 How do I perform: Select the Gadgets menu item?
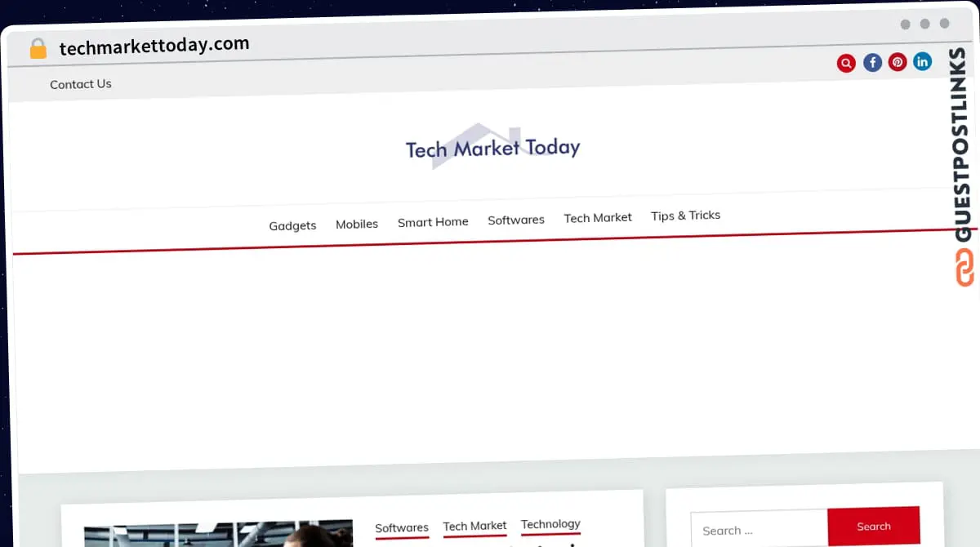tap(292, 225)
